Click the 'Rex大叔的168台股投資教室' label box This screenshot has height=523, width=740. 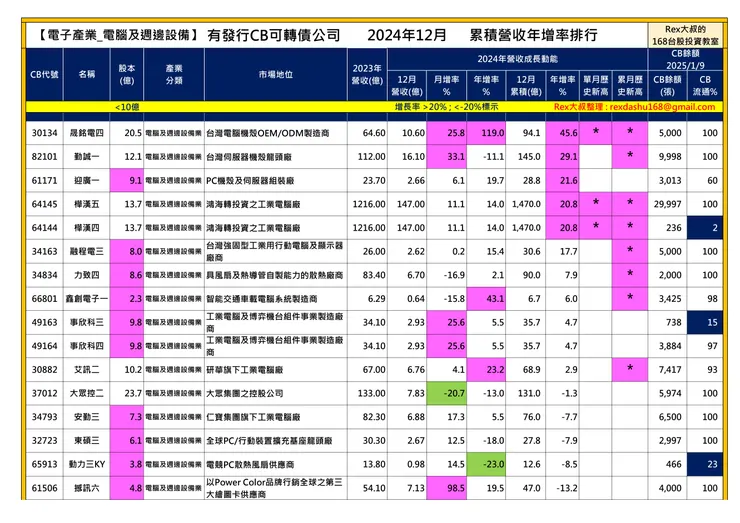685,35
